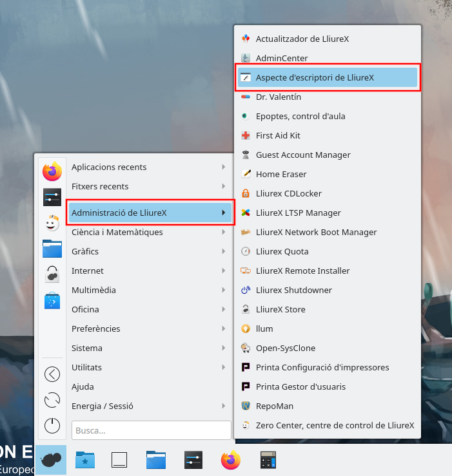Click the Epoptes classroom control icon

point(245,117)
